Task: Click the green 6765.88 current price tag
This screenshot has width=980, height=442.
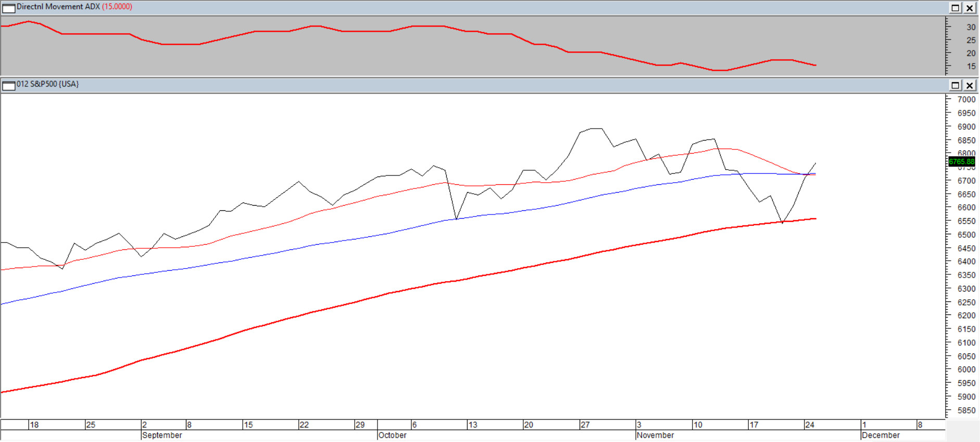Action: click(x=961, y=162)
